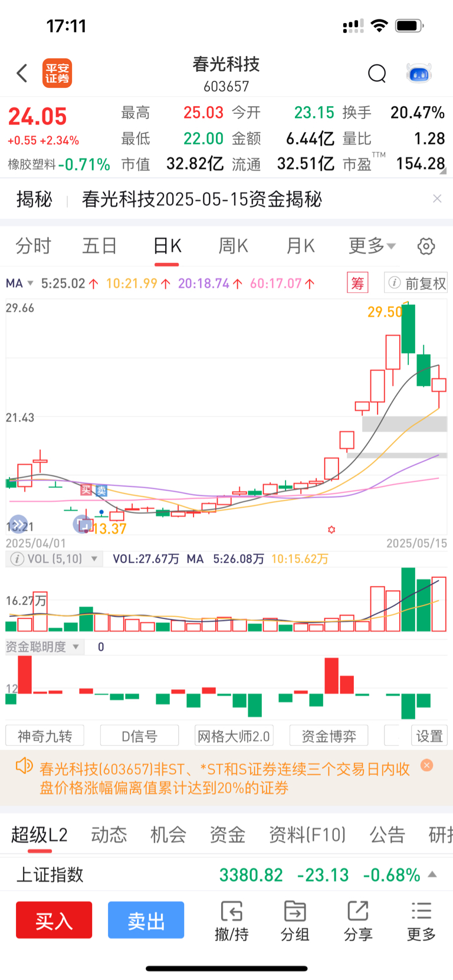Read the abnormal fluctuation announcement text

[x=225, y=778]
